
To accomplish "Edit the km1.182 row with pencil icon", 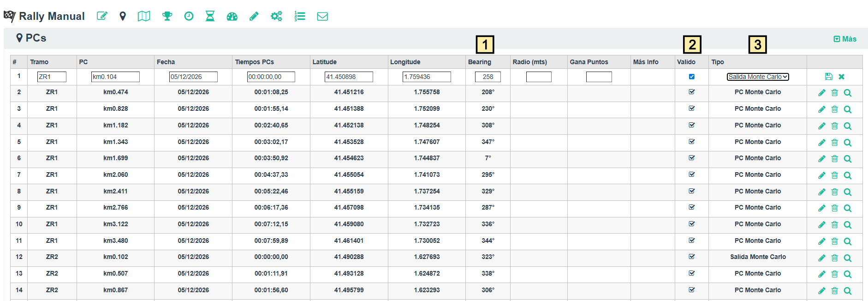I will (821, 126).
